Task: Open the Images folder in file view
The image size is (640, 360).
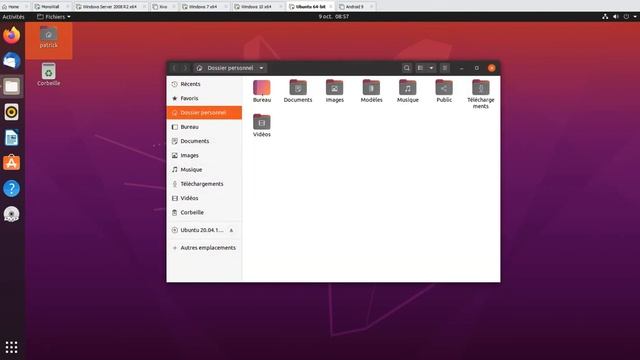Action: click(335, 91)
